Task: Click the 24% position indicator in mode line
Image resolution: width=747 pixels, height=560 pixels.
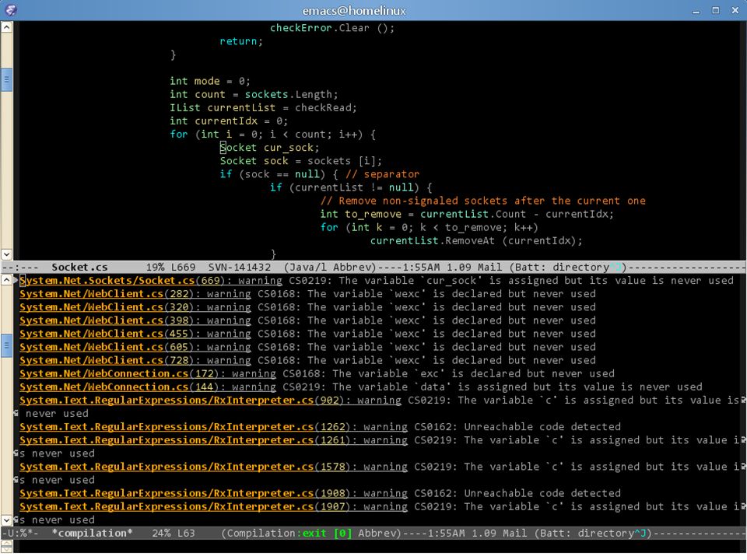Action: click(161, 534)
